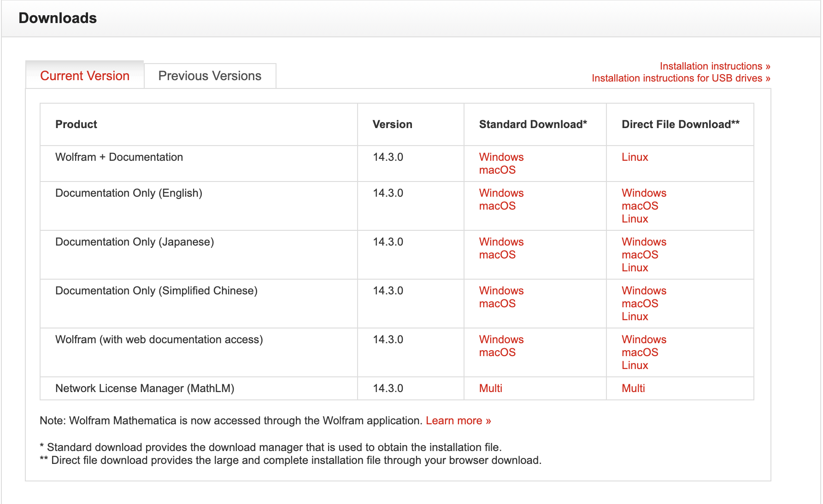This screenshot has width=823, height=504.
Task: Select the Documentation Only (English) product name
Action: pyautogui.click(x=129, y=193)
